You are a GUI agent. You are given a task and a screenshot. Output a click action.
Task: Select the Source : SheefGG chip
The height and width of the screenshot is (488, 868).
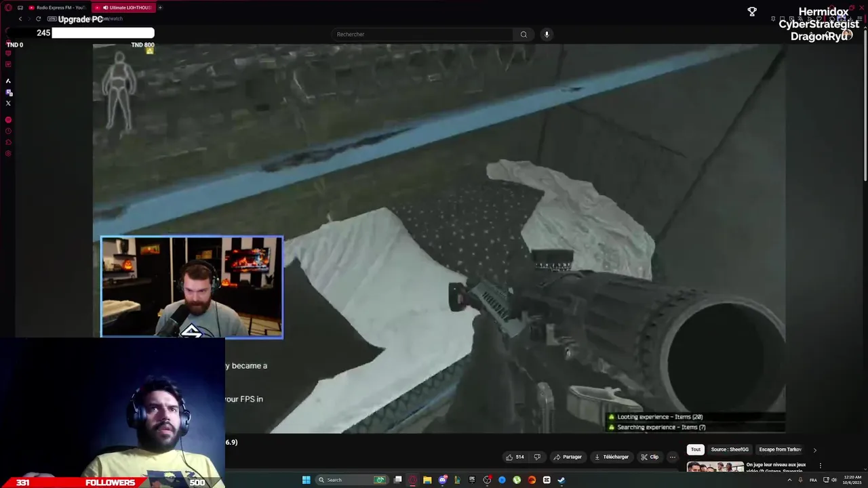click(x=730, y=449)
